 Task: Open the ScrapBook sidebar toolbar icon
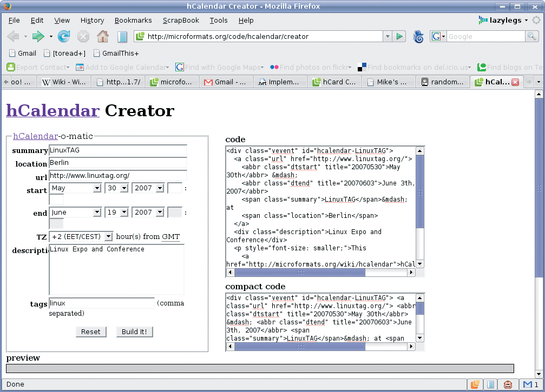pyautogui.click(x=122, y=36)
